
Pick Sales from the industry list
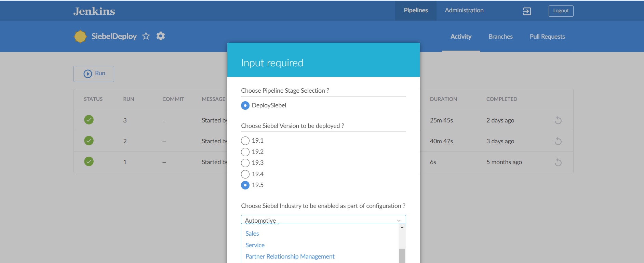coord(252,234)
